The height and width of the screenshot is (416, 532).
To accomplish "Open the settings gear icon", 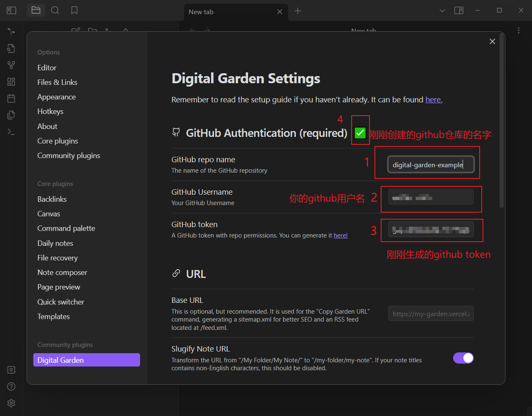I will click(11, 403).
